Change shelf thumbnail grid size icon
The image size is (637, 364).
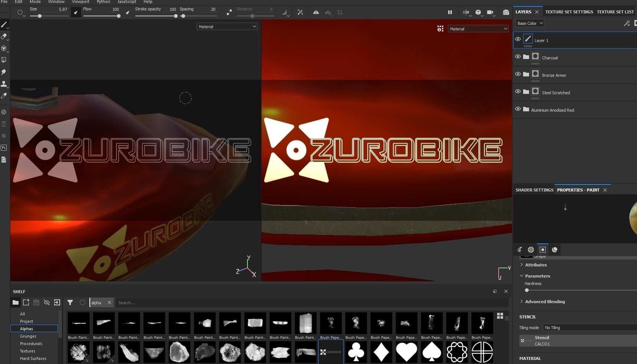500,316
